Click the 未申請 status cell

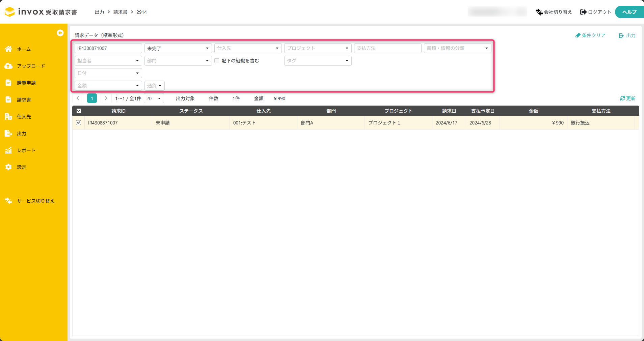point(191,123)
